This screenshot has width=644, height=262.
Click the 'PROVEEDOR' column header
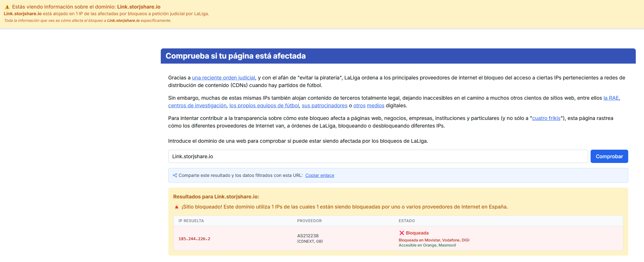coord(309,221)
